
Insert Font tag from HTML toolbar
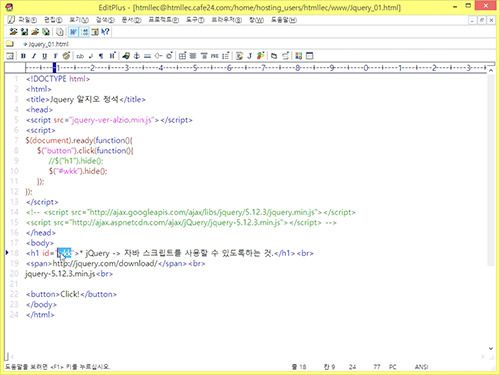pos(55,56)
